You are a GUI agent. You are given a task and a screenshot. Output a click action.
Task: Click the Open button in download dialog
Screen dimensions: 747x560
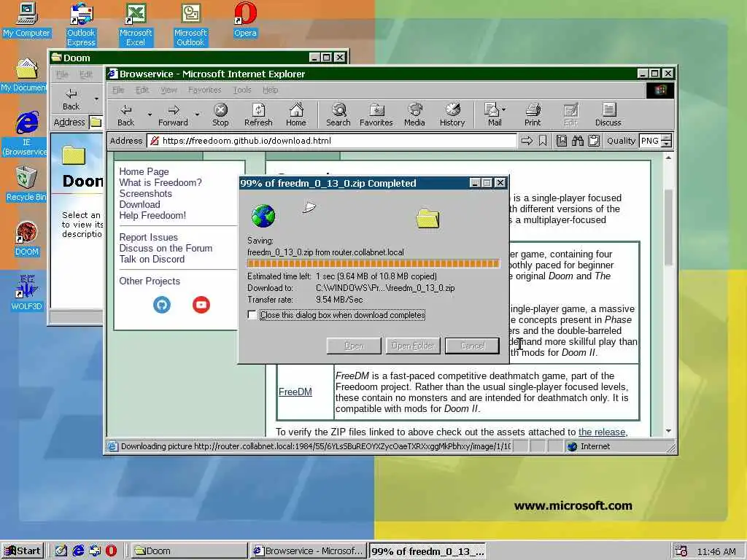tap(354, 346)
